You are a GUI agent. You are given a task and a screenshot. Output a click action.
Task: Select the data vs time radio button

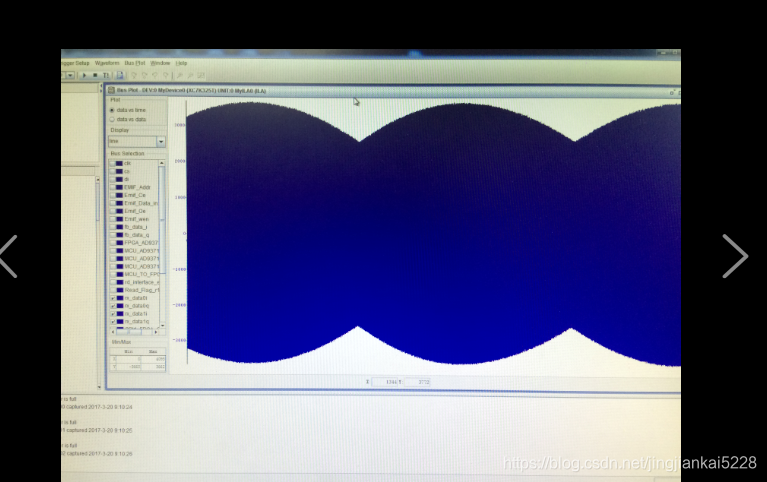(112, 110)
